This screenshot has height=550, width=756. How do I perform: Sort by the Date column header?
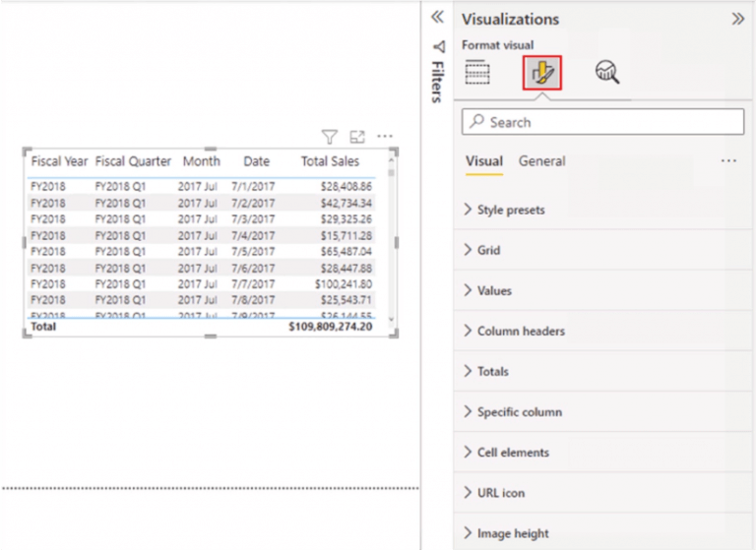tap(257, 161)
